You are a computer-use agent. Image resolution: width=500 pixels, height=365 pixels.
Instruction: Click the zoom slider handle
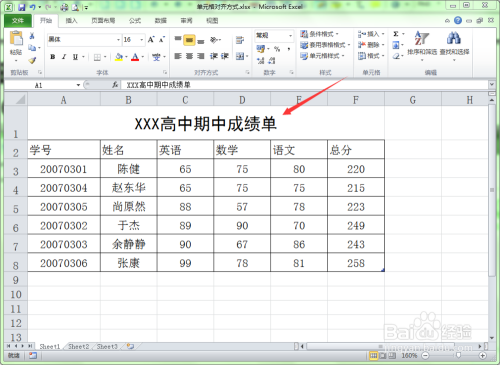pyautogui.click(x=459, y=356)
